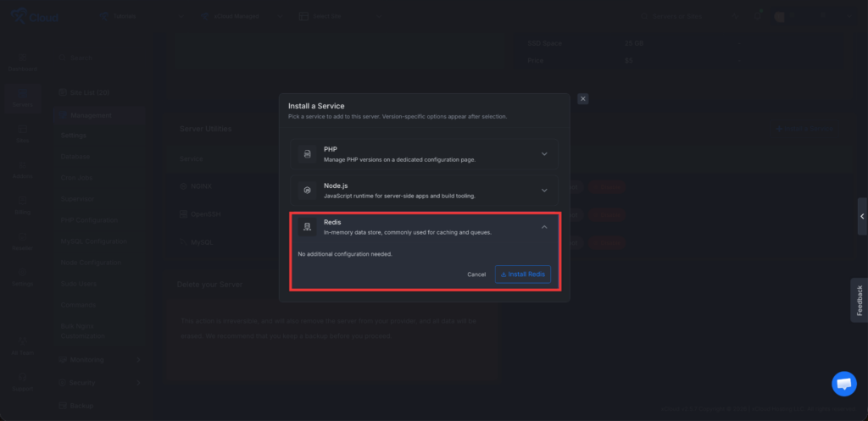Expand the Security section

coord(98,383)
